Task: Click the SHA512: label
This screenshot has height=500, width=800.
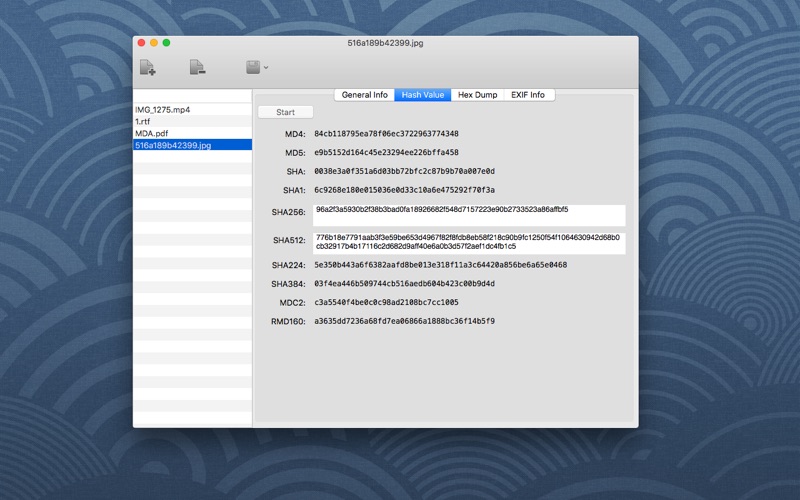Action: [289, 240]
